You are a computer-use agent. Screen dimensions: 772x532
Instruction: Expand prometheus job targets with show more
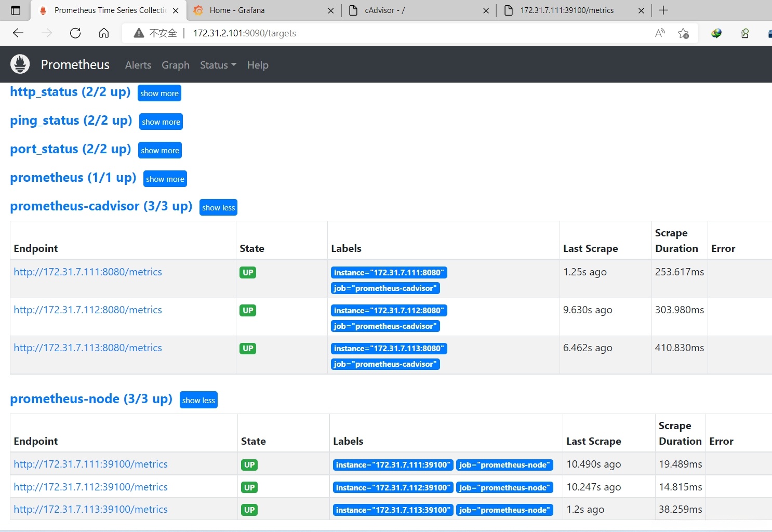[165, 179]
